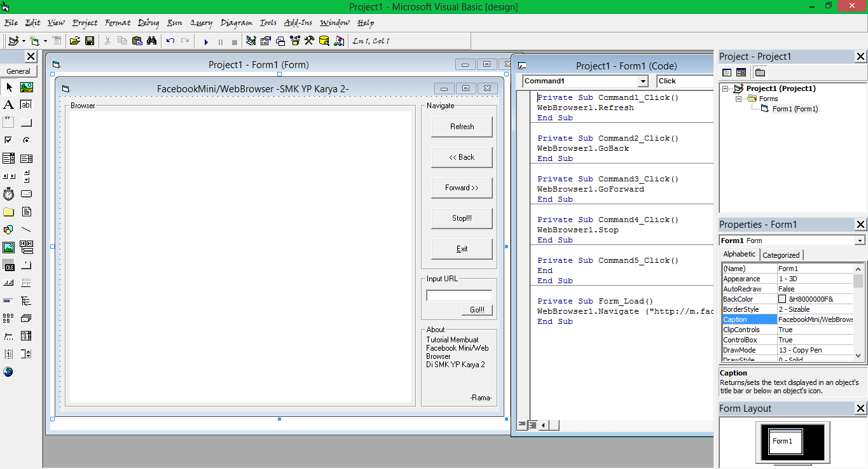Viewport: 868px width, 469px height.
Task: Open the Menu Editor from the toolbar
Action: pos(55,40)
